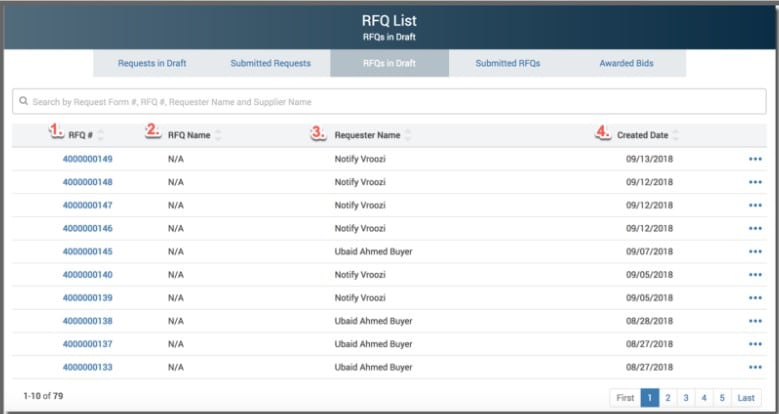Screen dimensions: 779x414
Task: Open the three-dot menu for RFQ 4000000149
Action: (x=754, y=159)
